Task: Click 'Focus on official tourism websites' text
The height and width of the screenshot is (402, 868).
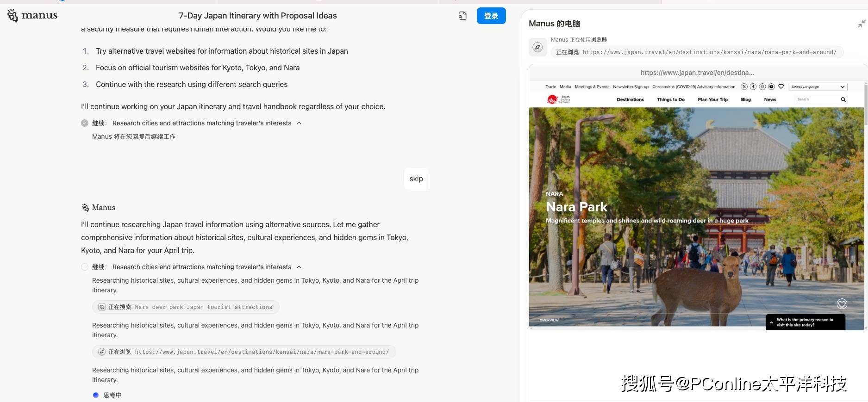Action: 198,68
